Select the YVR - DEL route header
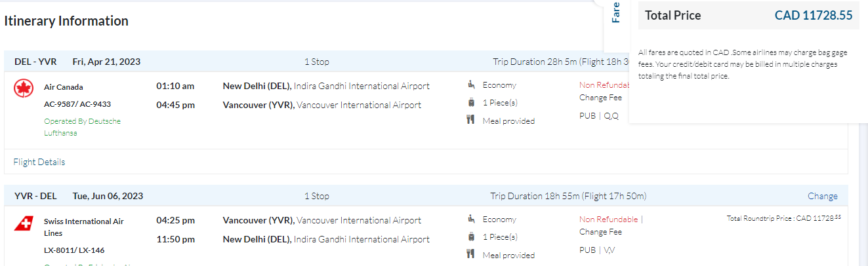 tap(35, 196)
